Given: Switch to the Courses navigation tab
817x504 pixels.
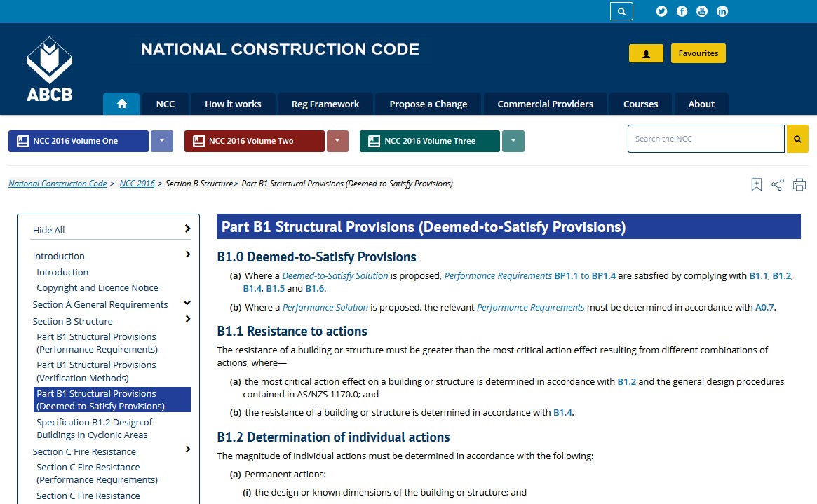Looking at the screenshot, I should (640, 104).
